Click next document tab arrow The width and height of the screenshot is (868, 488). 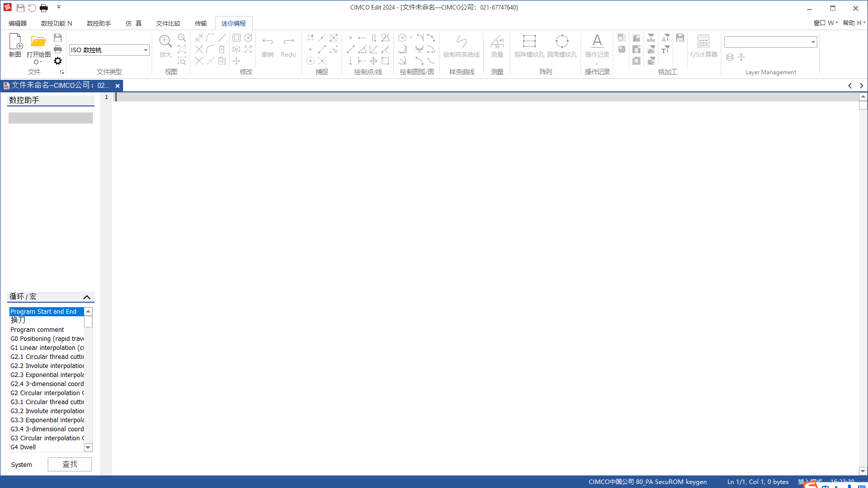point(861,86)
